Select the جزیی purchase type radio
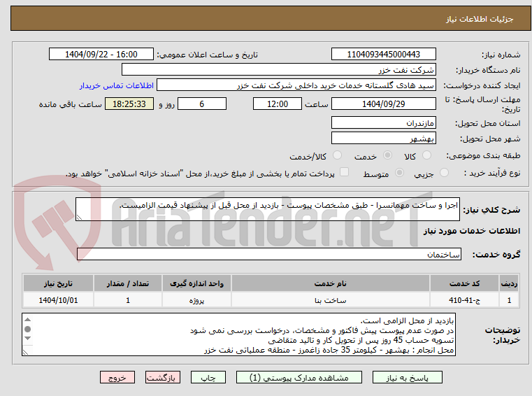This screenshot has width=532, height=396. pyautogui.click(x=444, y=173)
